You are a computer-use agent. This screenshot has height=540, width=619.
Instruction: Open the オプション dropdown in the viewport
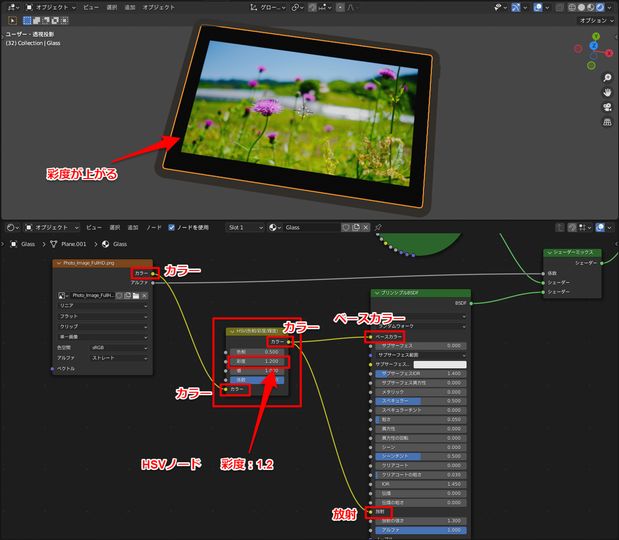pos(596,20)
